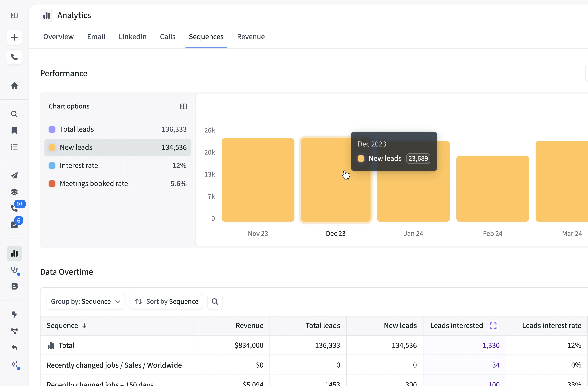The height and width of the screenshot is (386, 588).
Task: Click the bookmark icon in sidebar
Action: [x=14, y=130]
